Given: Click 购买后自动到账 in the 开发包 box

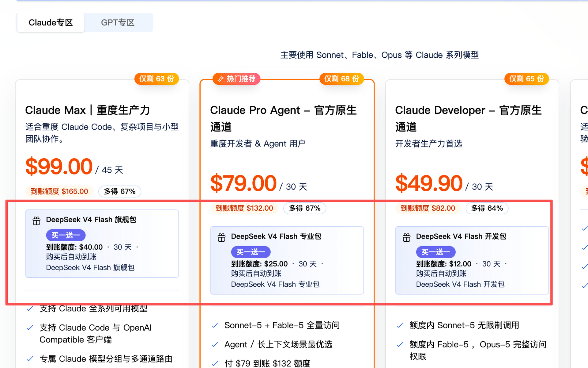Looking at the screenshot, I should click(441, 274).
